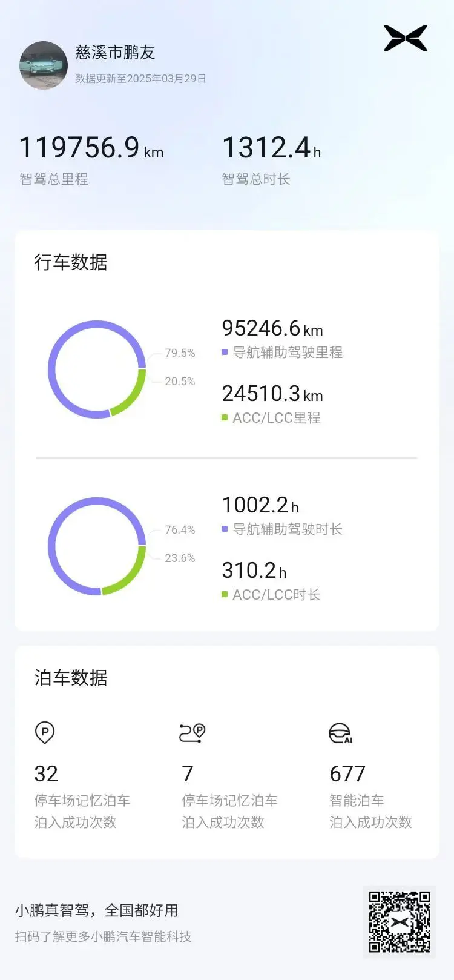
Task: Tap the parking memory P pin icon
Action: tap(45, 732)
